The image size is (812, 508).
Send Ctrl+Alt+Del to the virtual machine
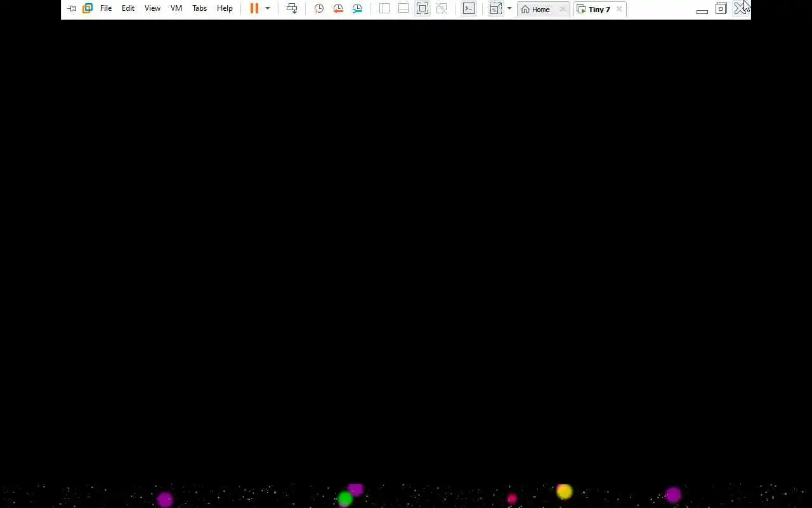(292, 8)
